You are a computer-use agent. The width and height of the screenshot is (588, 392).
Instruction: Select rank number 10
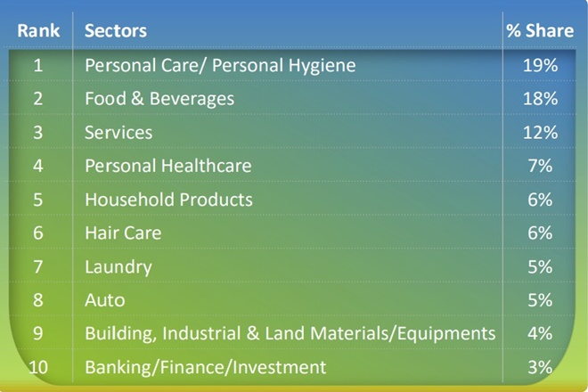[x=38, y=367]
